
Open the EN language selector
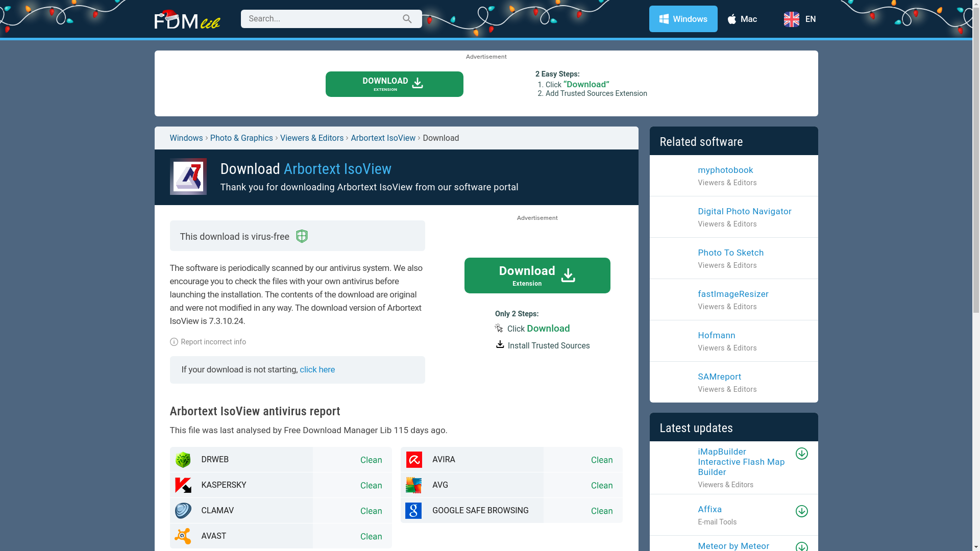pos(800,19)
